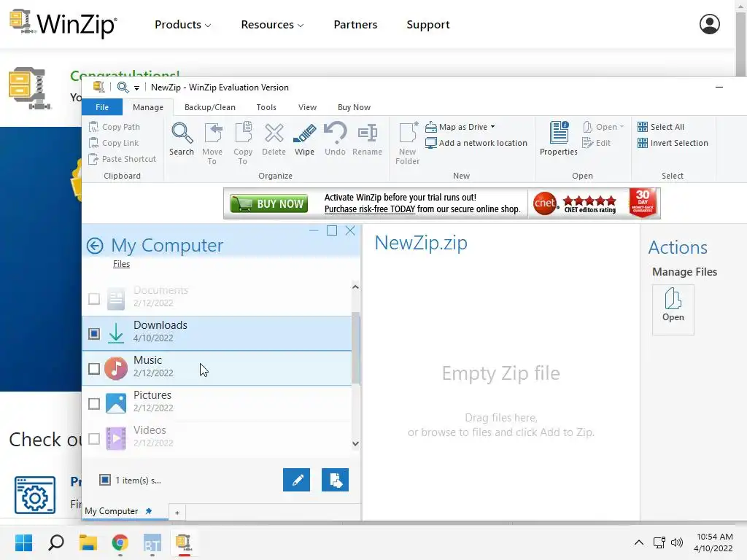
Task: Open File Explorer from taskbar
Action: point(88,542)
